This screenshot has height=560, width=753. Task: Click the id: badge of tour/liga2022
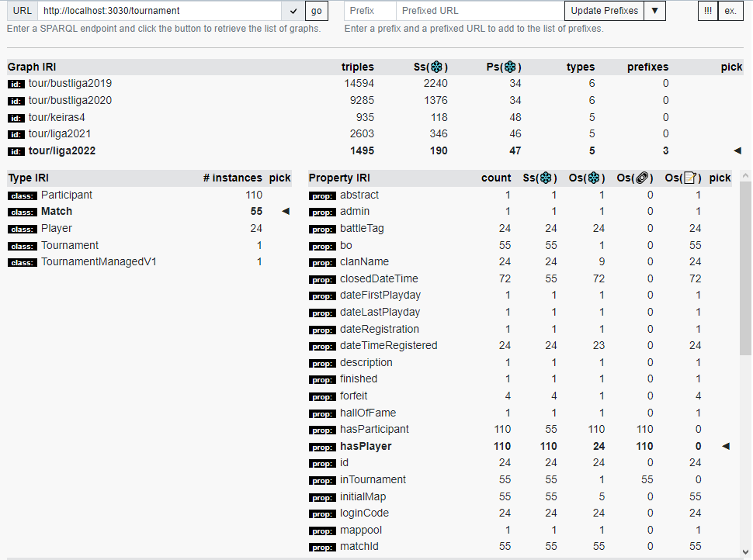pyautogui.click(x=16, y=152)
